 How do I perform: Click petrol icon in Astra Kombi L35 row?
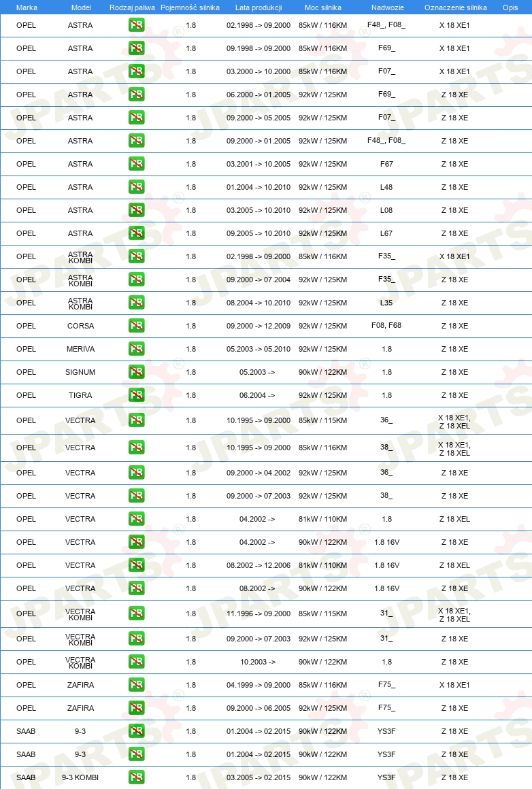[136, 303]
